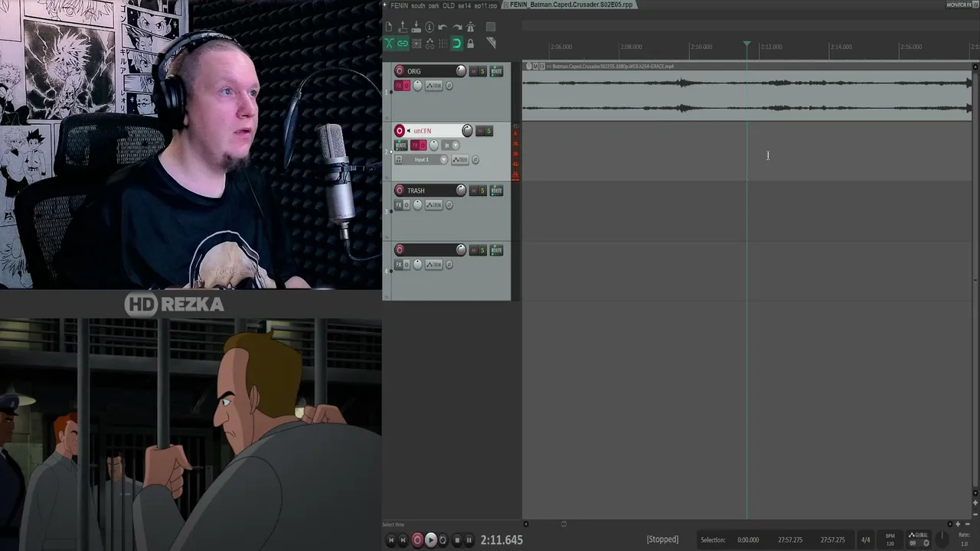980x551 pixels.
Task: Switch to FENIN_Batman.Caped.Crusader.S02E05 project tab
Action: tap(570, 5)
